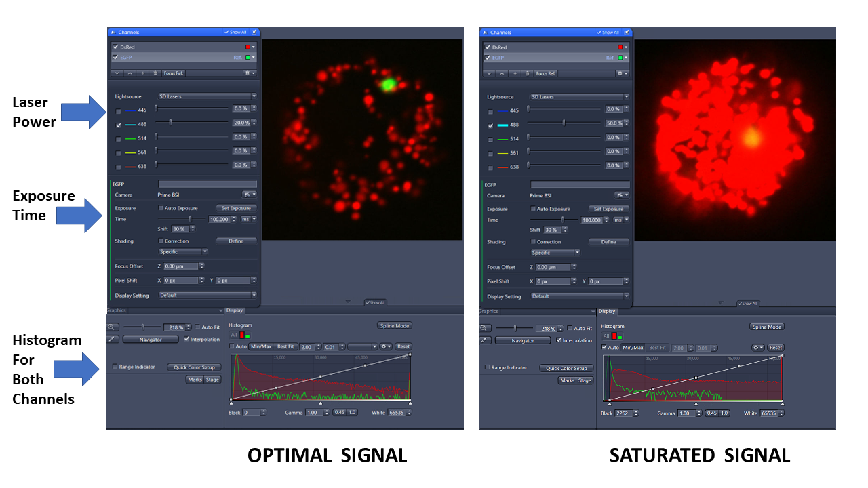
Task: Open the Lightsource SD Lasers dropdown in right panel
Action: tap(580, 96)
